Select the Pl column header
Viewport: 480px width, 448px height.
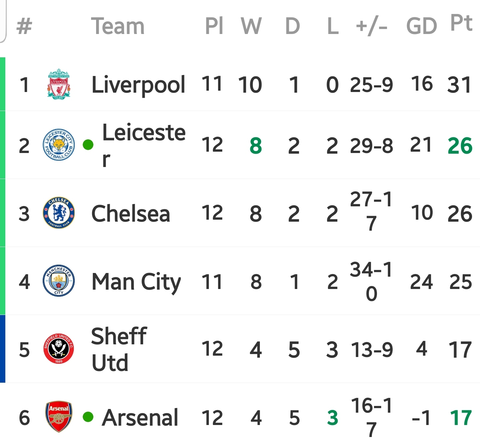(214, 26)
